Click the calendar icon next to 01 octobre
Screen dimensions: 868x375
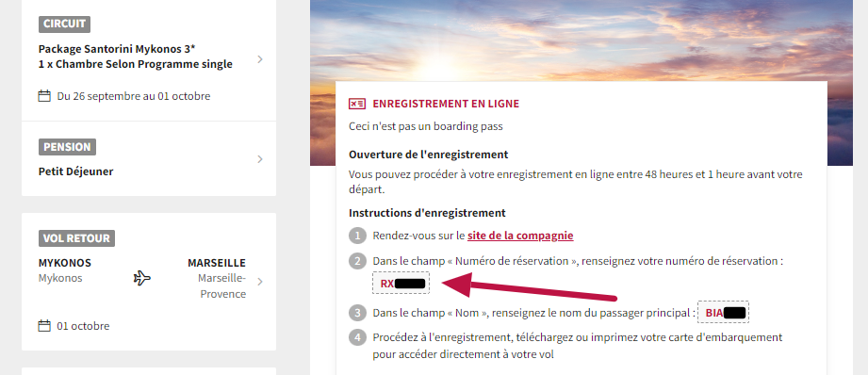point(44,326)
